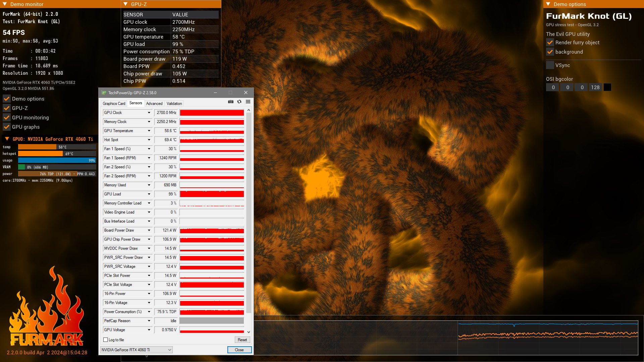
Task: Open the Advanced tab
Action: [x=154, y=104]
